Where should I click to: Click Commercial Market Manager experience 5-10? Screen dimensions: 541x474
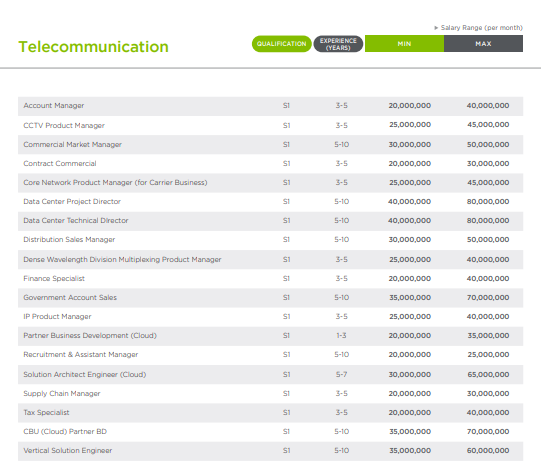[342, 145]
